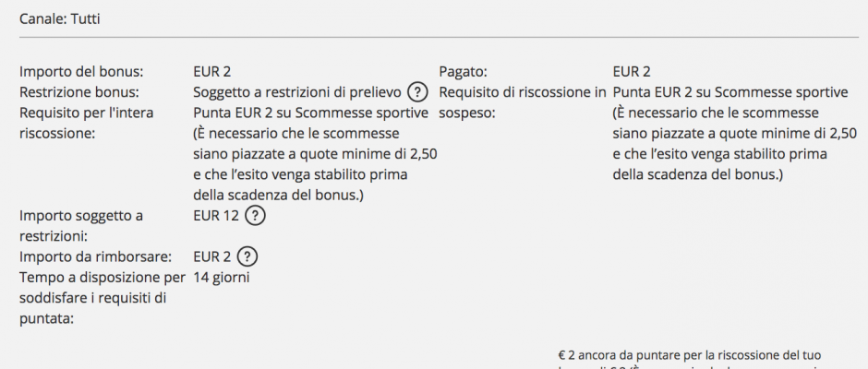Click left column Punta EUR 2 requirement text
The height and width of the screenshot is (369, 868).
coord(315,154)
